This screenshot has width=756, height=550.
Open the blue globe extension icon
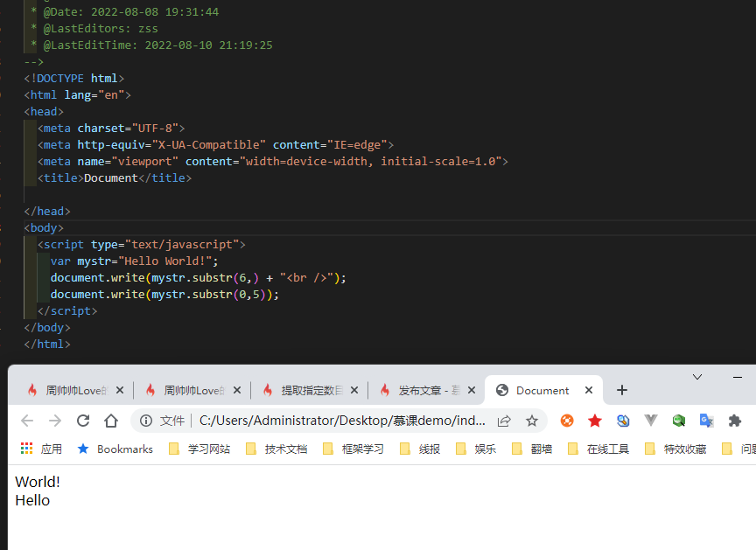point(623,421)
